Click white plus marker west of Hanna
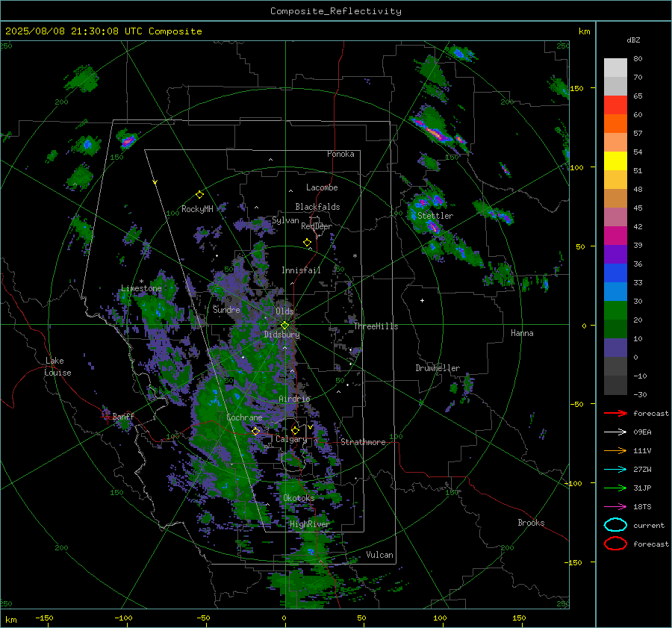Image resolution: width=672 pixels, height=628 pixels. pos(422,300)
